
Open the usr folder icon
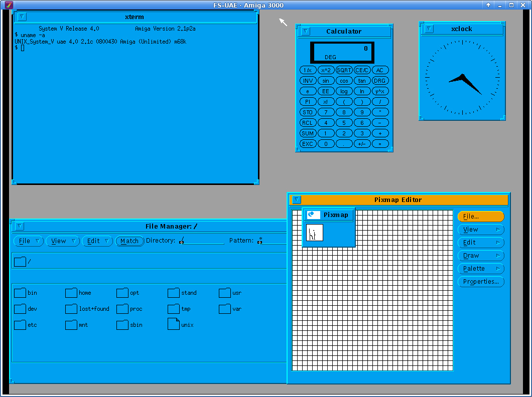tap(225, 293)
